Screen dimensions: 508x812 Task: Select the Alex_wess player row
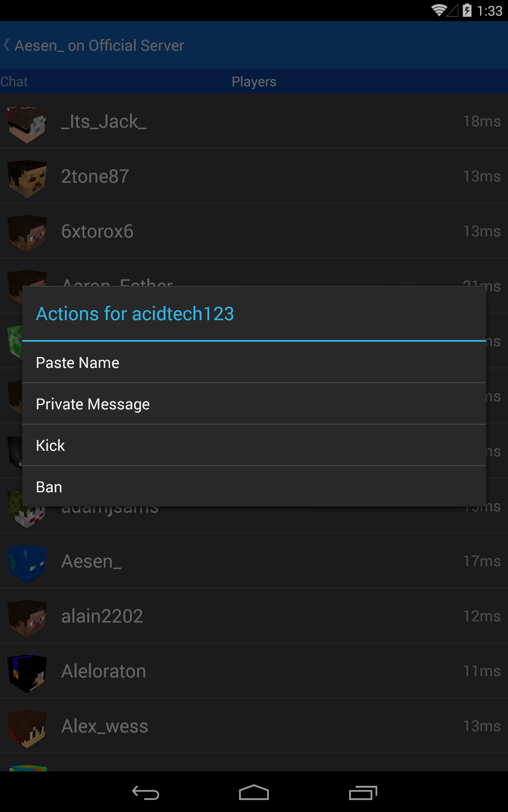(254, 726)
